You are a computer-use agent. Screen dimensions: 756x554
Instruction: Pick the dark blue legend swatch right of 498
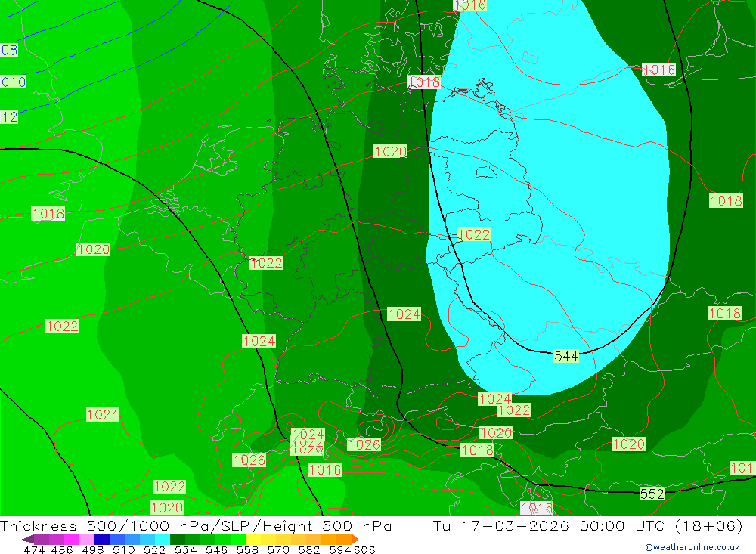pos(102,539)
